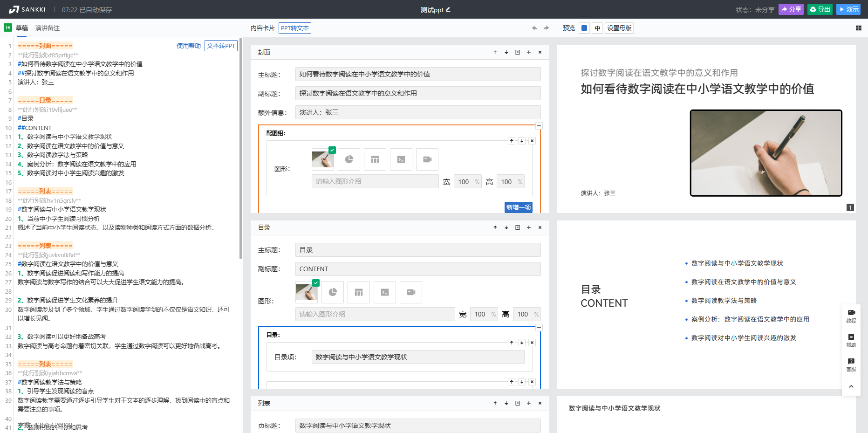Open the 客服 customer service sidebar icon
The height and width of the screenshot is (433, 868).
pos(851,364)
